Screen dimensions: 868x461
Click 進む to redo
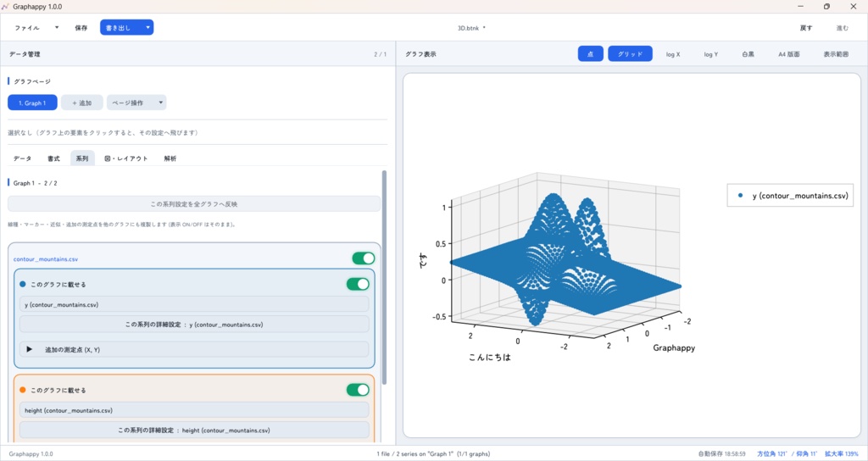[842, 28]
